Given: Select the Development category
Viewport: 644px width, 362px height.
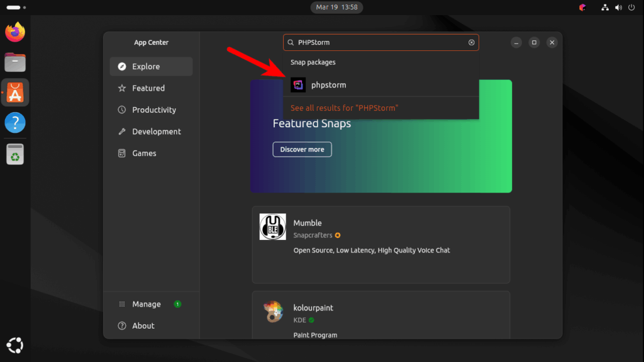Looking at the screenshot, I should point(151,132).
